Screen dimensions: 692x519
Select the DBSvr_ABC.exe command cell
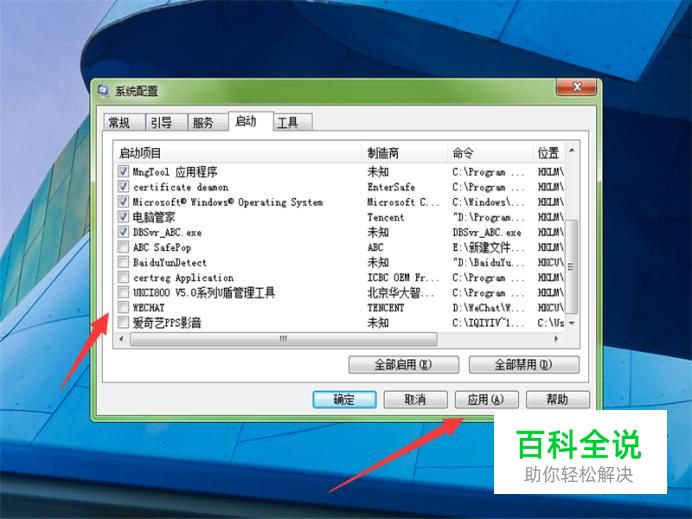click(487, 232)
